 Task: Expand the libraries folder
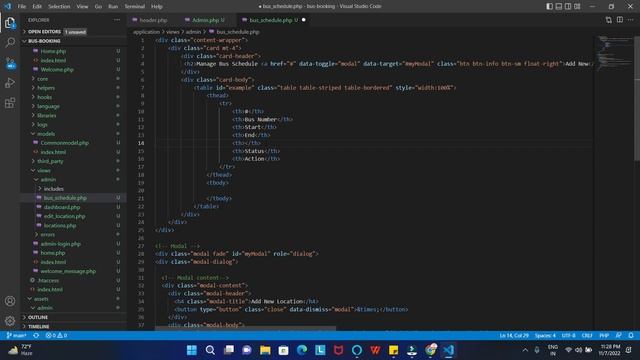73,116
